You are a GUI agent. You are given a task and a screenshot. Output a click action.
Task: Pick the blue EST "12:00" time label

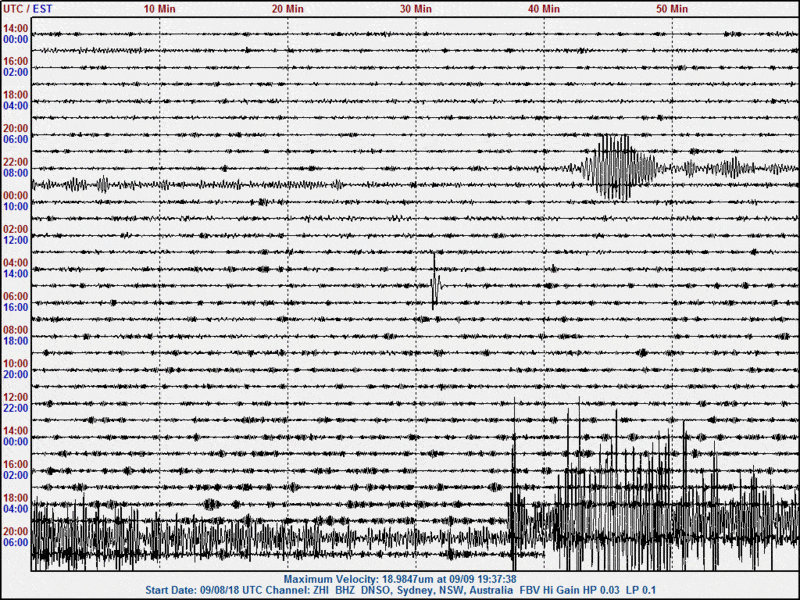coord(16,240)
